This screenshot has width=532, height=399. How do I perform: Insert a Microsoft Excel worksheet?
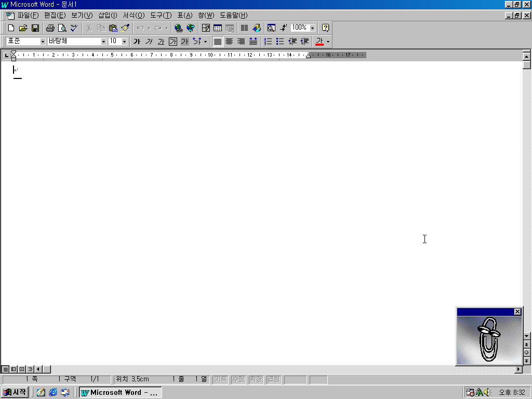point(230,28)
